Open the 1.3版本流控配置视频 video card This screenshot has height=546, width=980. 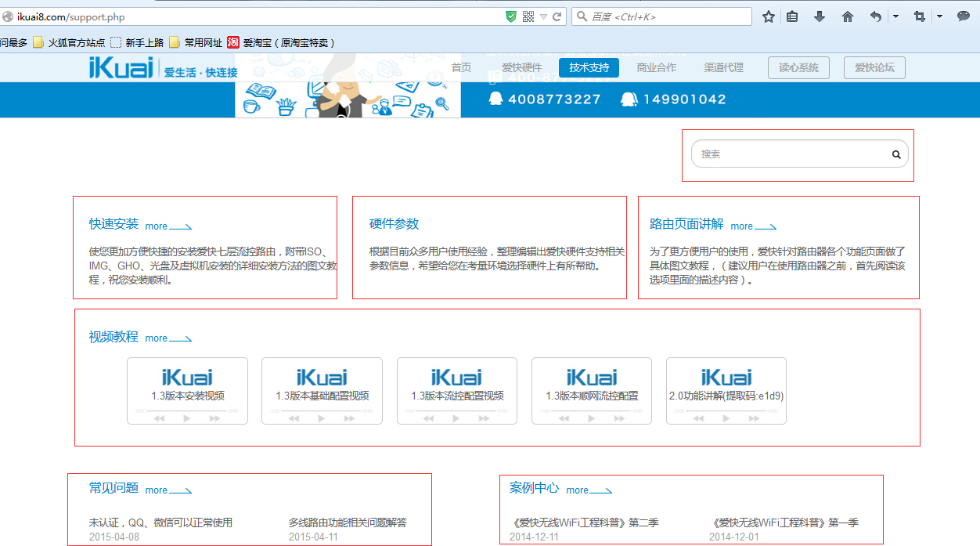[x=457, y=391]
